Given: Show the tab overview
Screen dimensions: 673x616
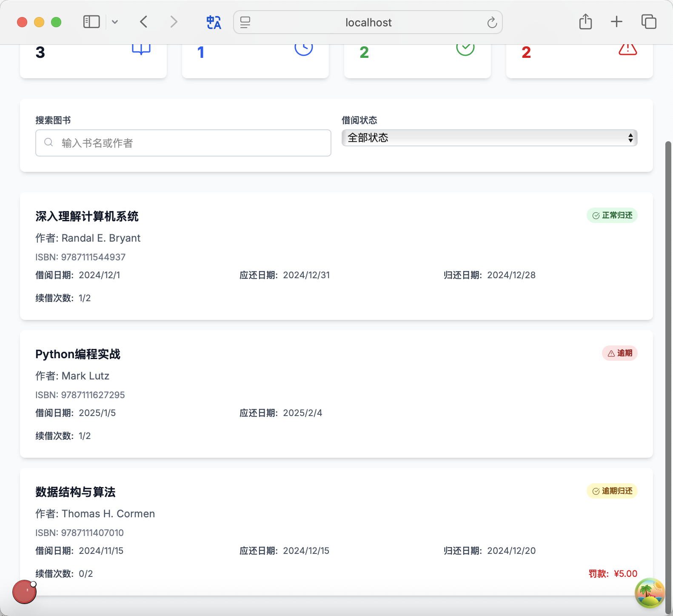Looking at the screenshot, I should pyautogui.click(x=648, y=22).
